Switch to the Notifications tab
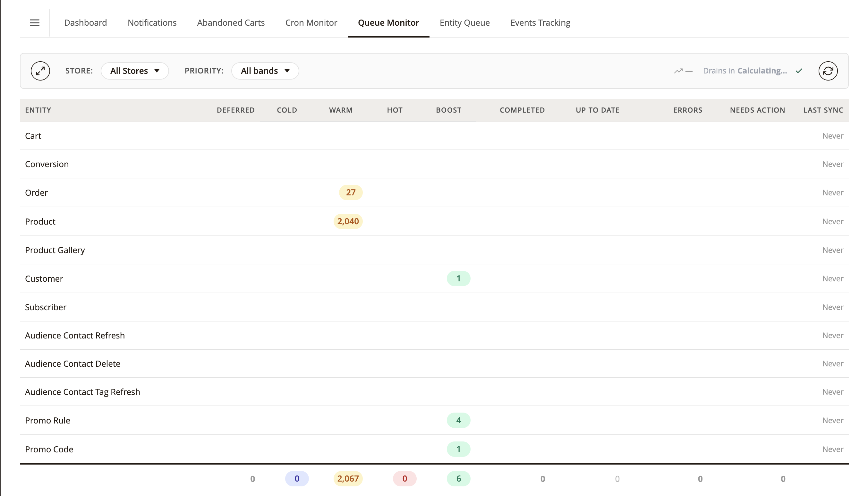This screenshot has height=496, width=868. [x=152, y=23]
